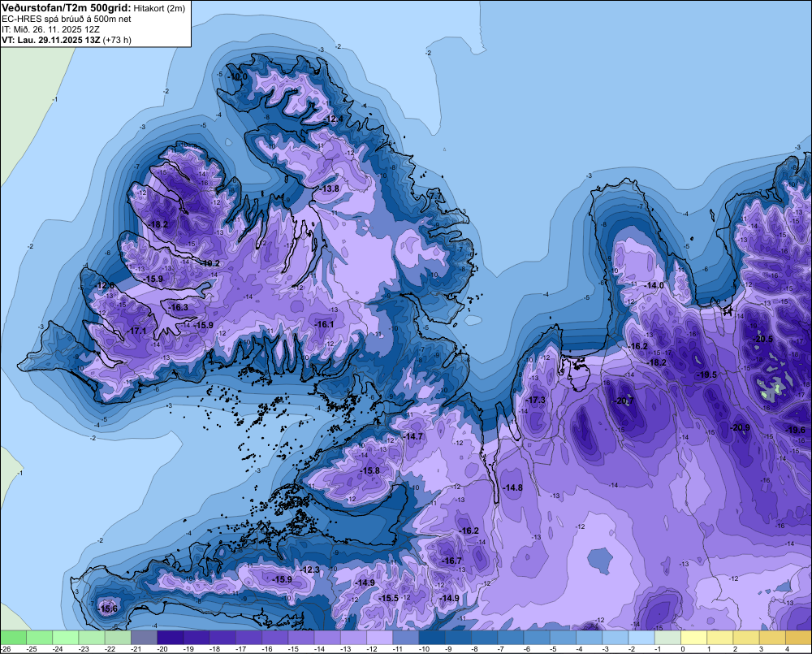Screen dimensions: 812x654
Task: Click the -12.3 temperature label
Action: (x=310, y=570)
